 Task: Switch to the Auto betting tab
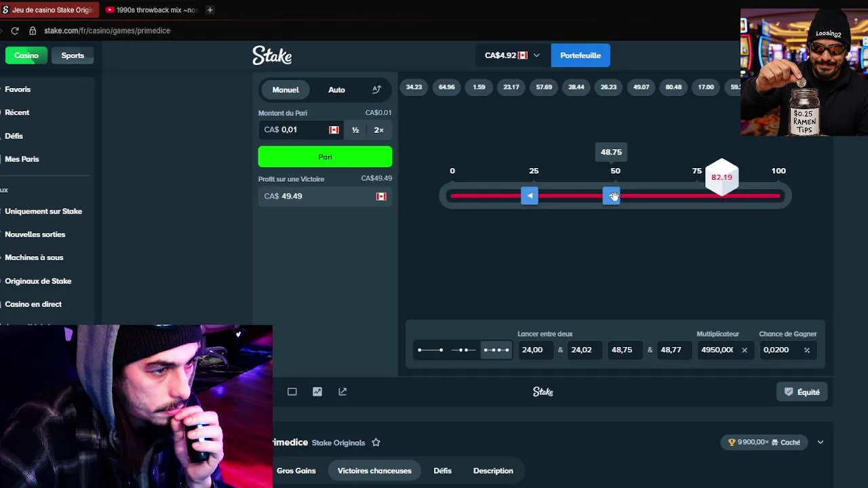(x=336, y=89)
